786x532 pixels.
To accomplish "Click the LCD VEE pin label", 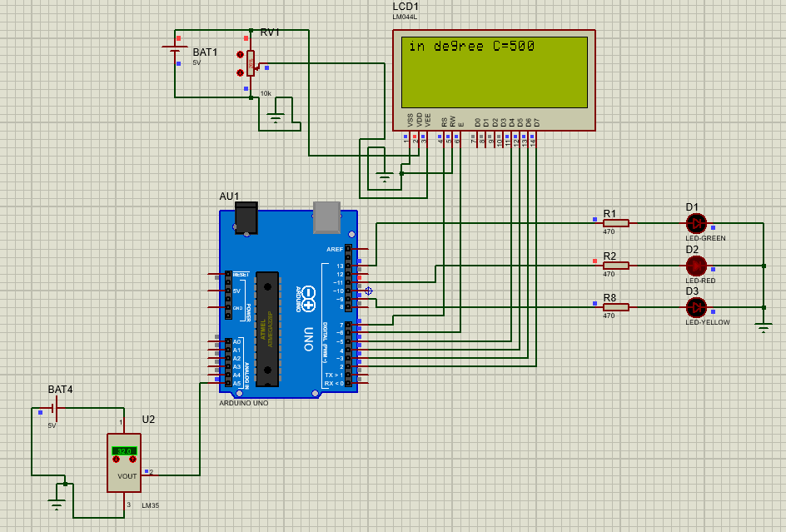I will pos(428,120).
